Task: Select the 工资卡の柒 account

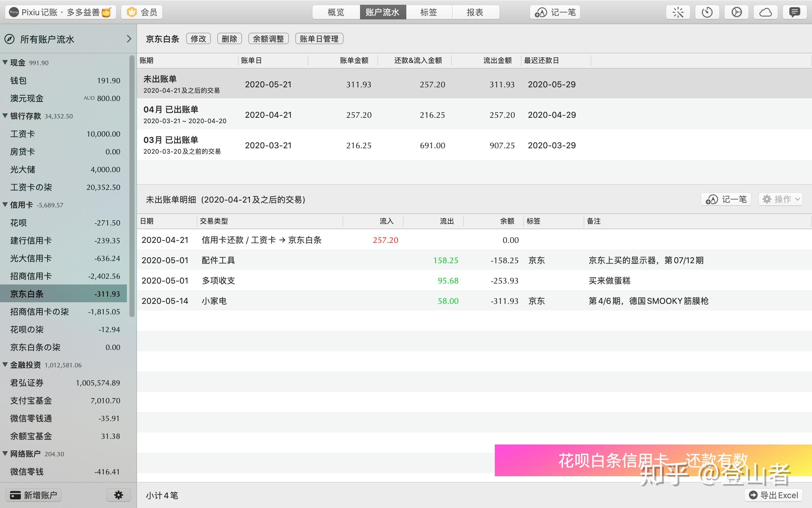Action: 64,187
